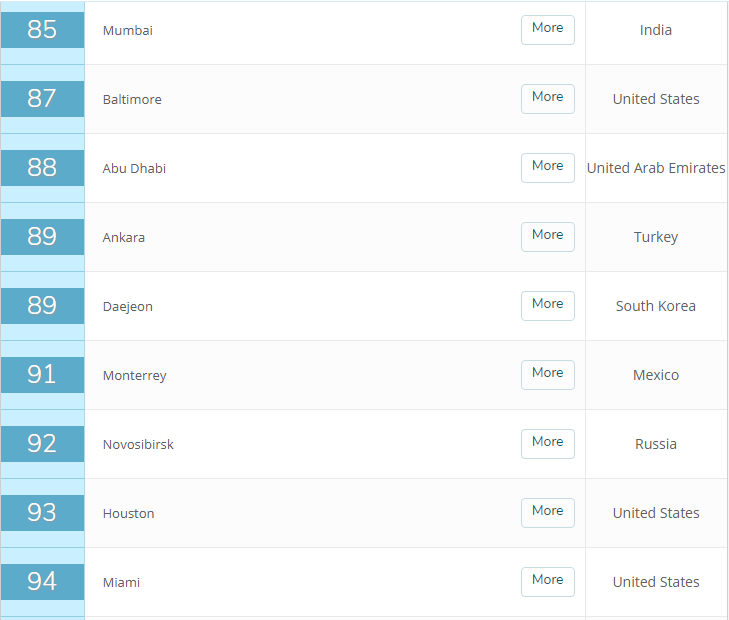The image size is (729, 620).
Task: Click the South Korea country cell
Action: pos(656,306)
